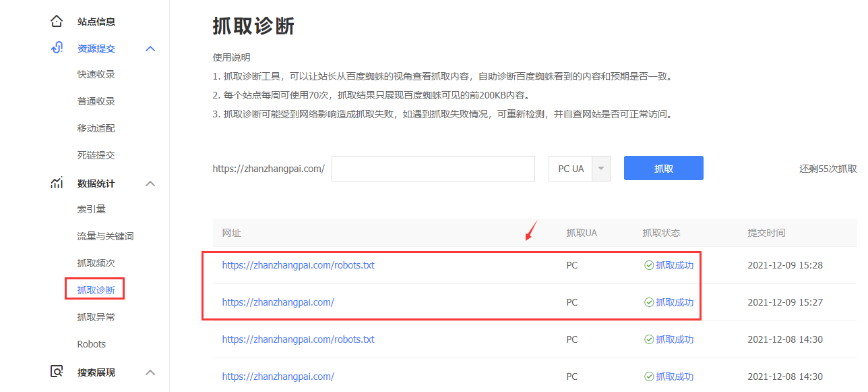Click the 使用说明 label
The width and height of the screenshot is (868, 392).
[x=231, y=57]
